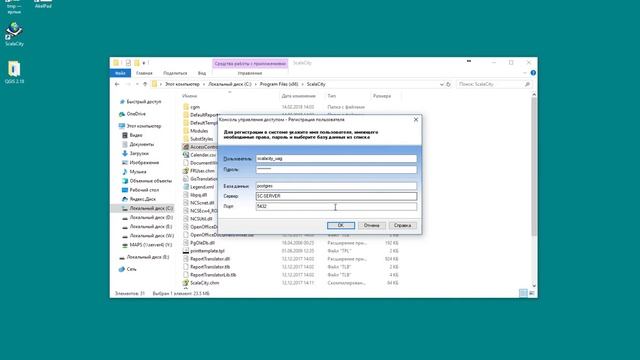This screenshot has width=640, height=360.
Task: Refresh the ScalaCity folder view
Action: click(448, 84)
